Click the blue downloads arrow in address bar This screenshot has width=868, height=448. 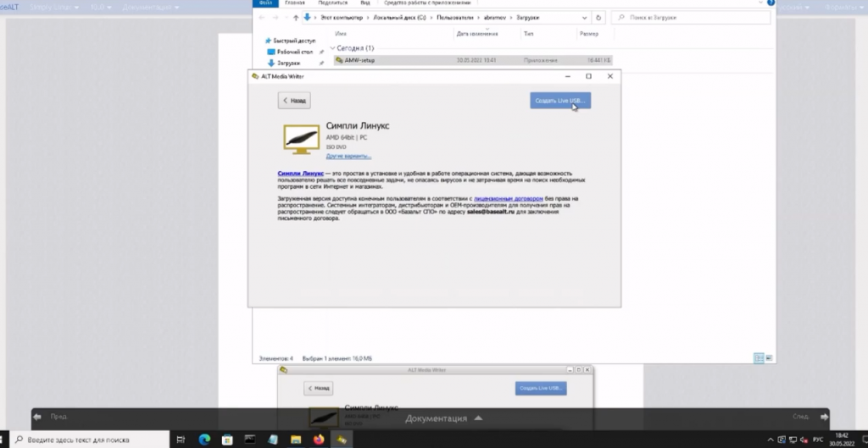[x=307, y=17]
